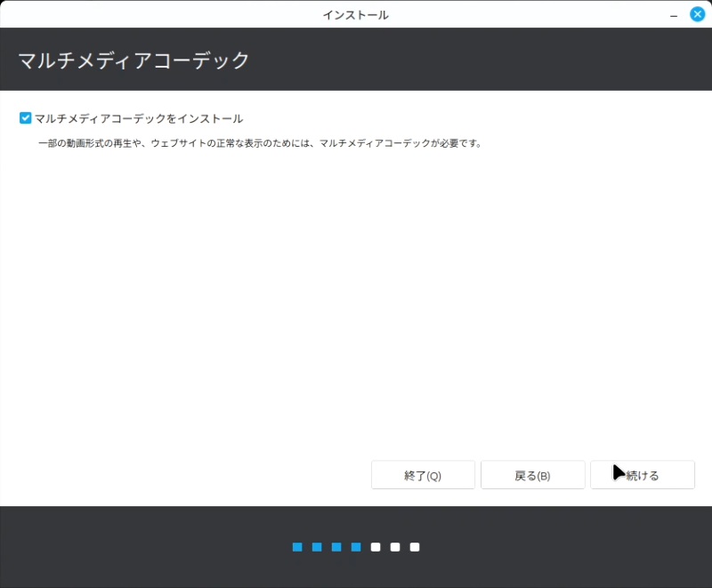Minimize the installer window
The width and height of the screenshot is (712, 588).
(674, 15)
